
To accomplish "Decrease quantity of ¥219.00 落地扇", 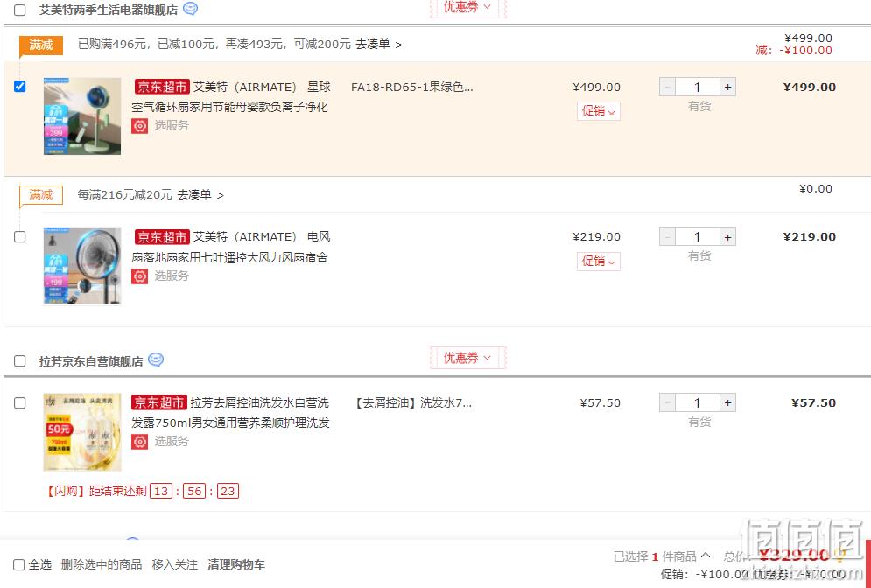I will [x=667, y=237].
